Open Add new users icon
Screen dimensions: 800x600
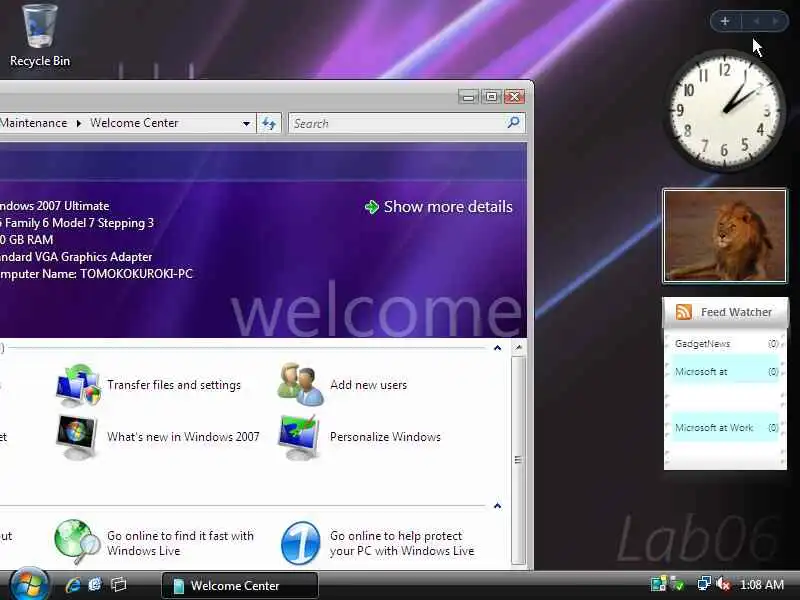(x=301, y=384)
